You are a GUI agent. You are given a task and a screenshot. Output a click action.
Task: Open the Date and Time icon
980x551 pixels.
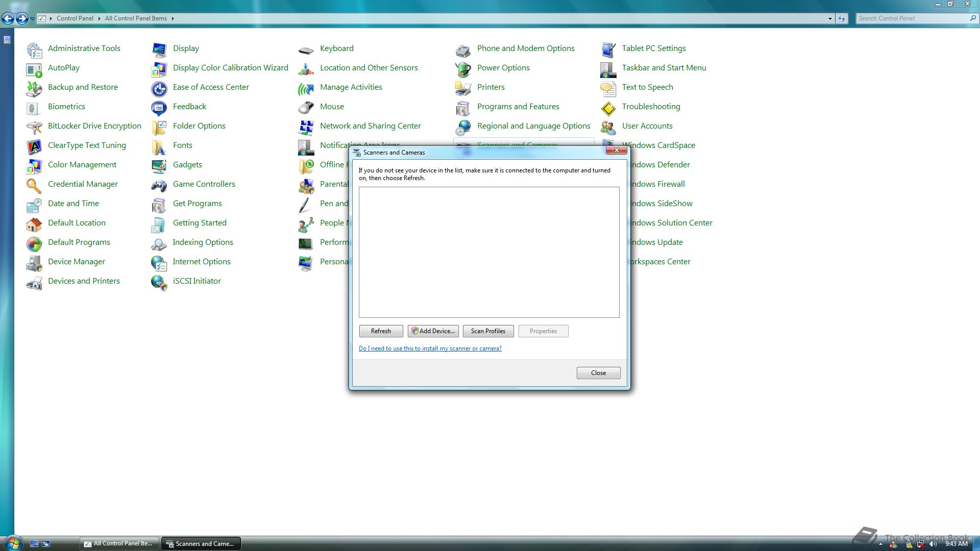point(34,205)
